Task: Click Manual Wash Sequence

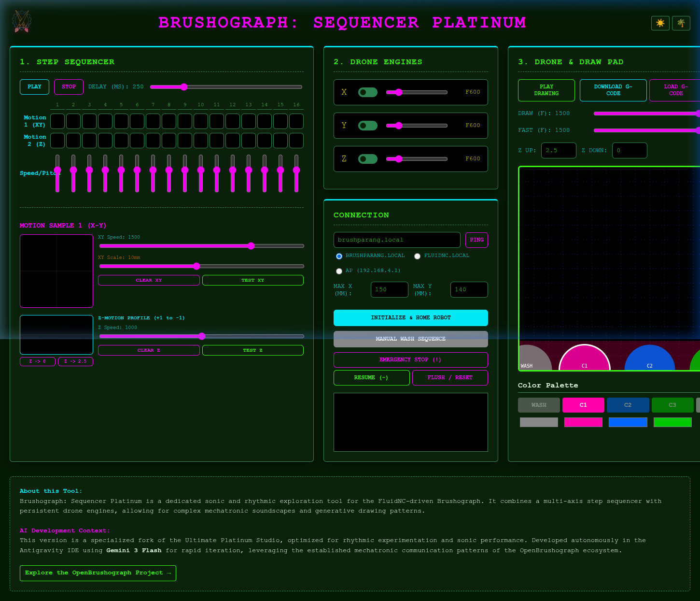Action: tap(411, 339)
